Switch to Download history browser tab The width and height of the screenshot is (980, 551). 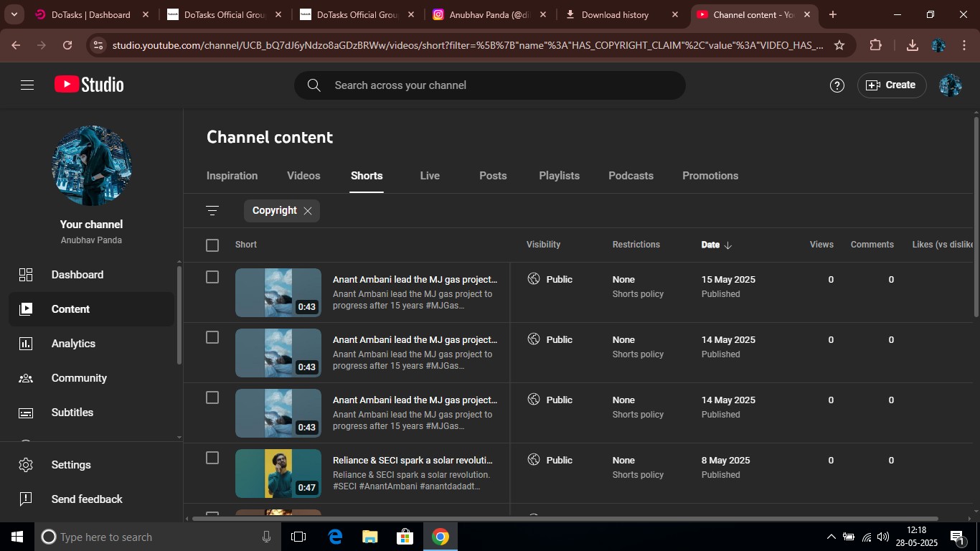coord(621,14)
